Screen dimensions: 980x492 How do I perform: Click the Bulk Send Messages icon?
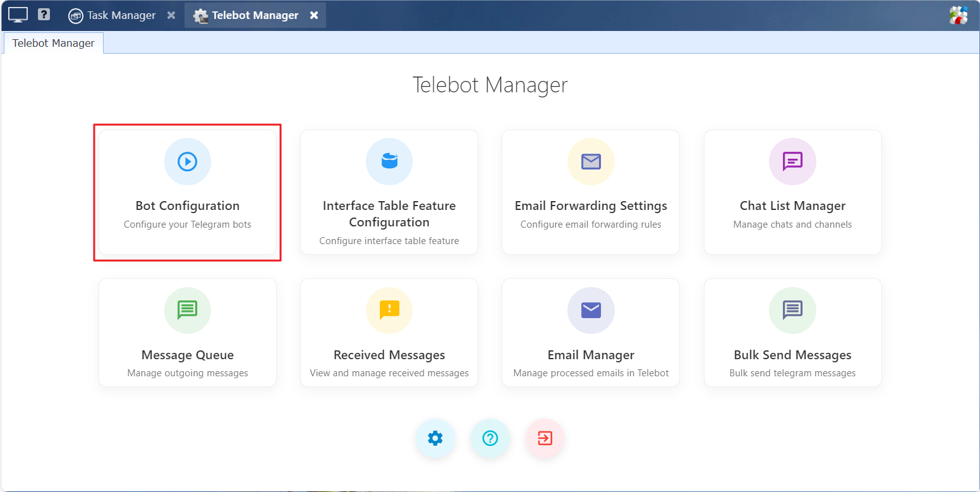tap(792, 311)
